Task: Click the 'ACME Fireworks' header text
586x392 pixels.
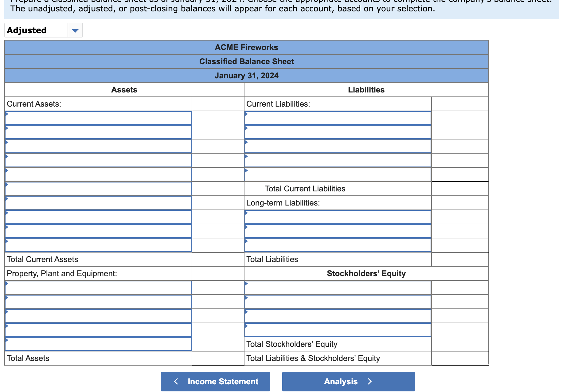Action: click(247, 47)
